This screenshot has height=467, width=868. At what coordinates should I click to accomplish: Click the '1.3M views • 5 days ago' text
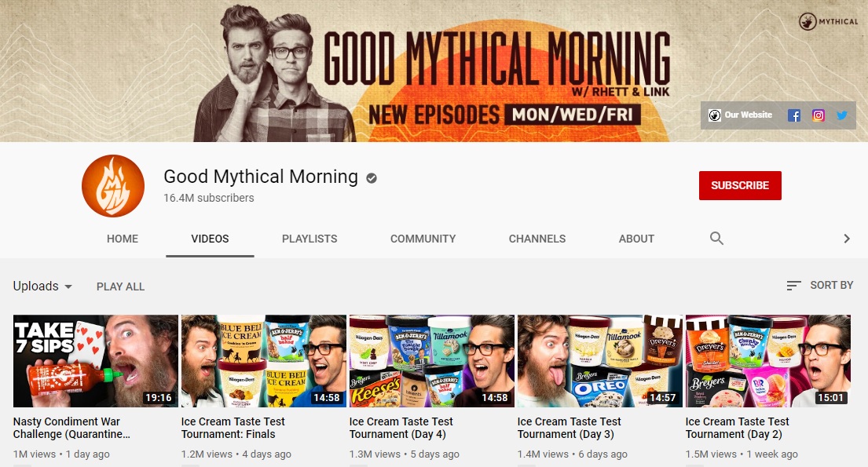[x=405, y=454]
